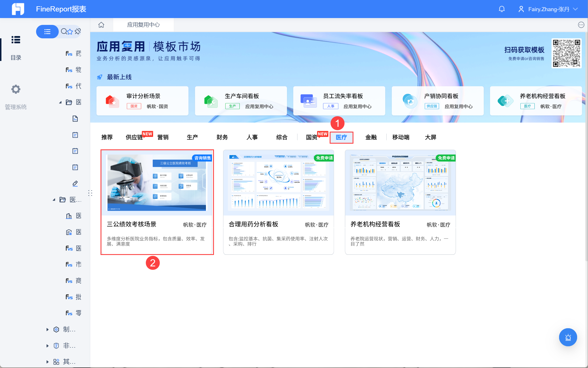The height and width of the screenshot is (368, 588).
Task: Expand the 制… tree folder arrow
Action: [48, 329]
